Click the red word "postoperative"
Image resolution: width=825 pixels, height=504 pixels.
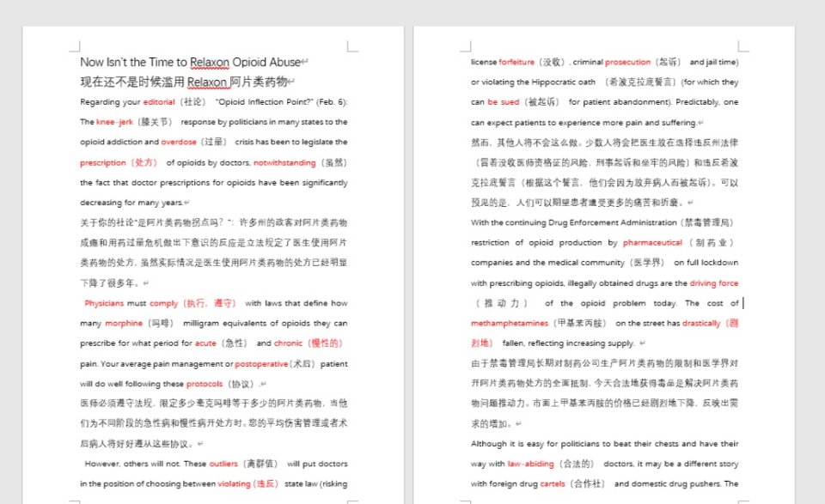pos(261,363)
